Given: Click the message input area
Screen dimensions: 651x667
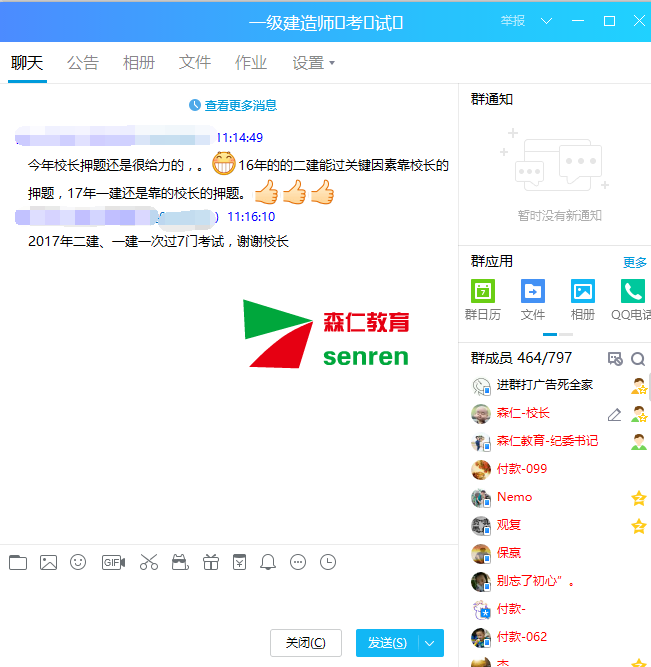Looking at the screenshot, I should pos(229,600).
